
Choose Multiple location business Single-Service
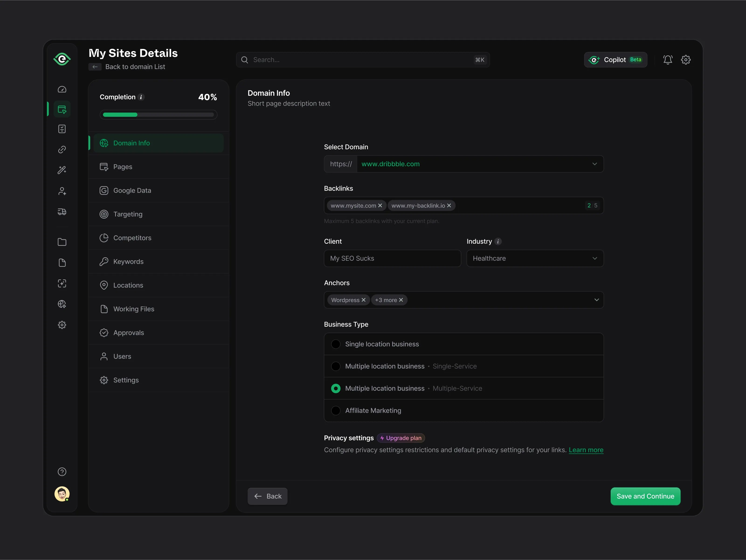[335, 366]
